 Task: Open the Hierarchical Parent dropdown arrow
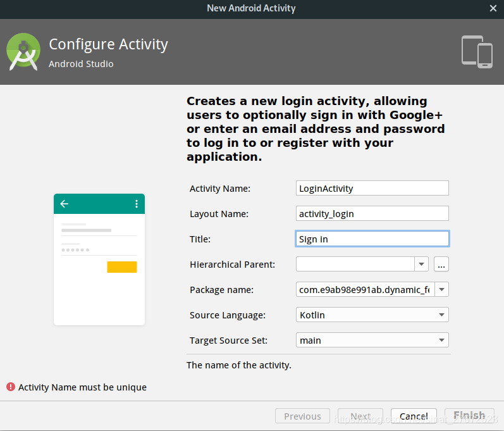coord(421,264)
